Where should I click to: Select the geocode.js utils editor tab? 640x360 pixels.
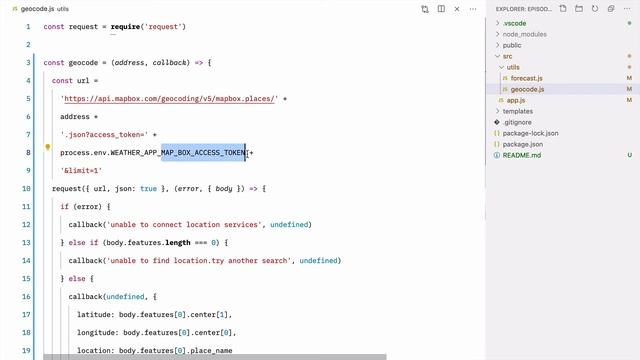pos(40,9)
